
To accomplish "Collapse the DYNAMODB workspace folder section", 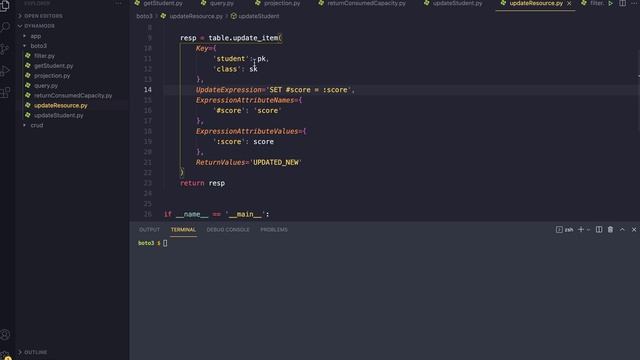I will [x=39, y=26].
